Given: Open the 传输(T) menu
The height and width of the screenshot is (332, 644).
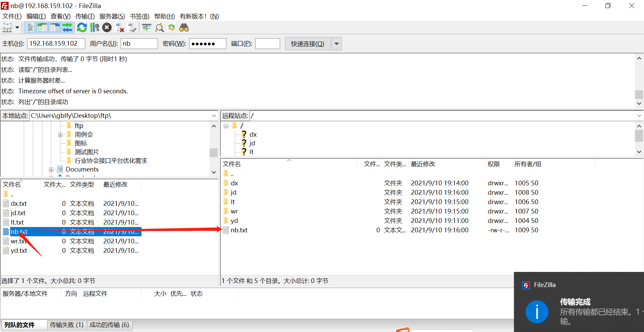Looking at the screenshot, I should coord(85,16).
